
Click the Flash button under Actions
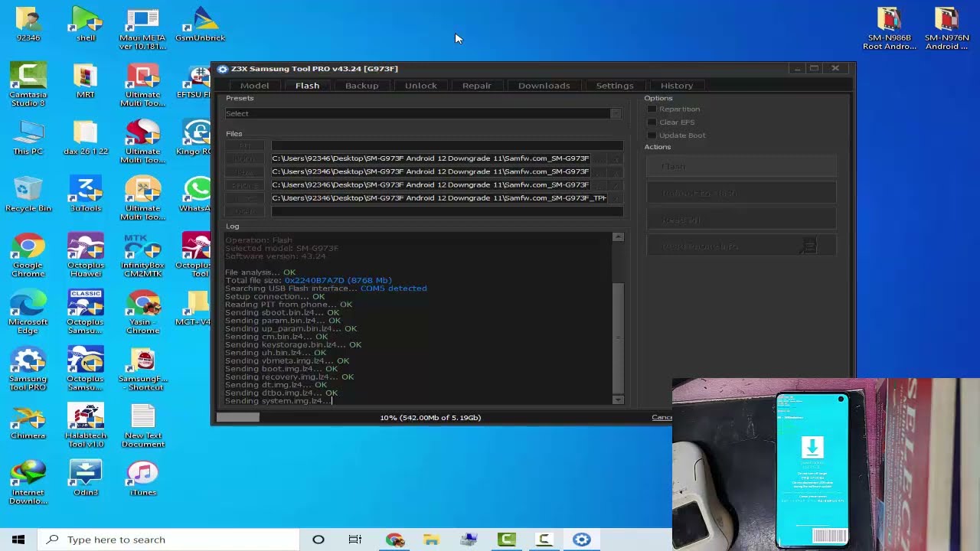coord(741,167)
